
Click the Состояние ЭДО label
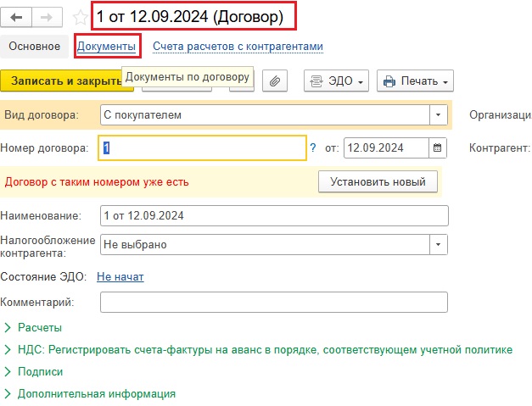coord(43,276)
